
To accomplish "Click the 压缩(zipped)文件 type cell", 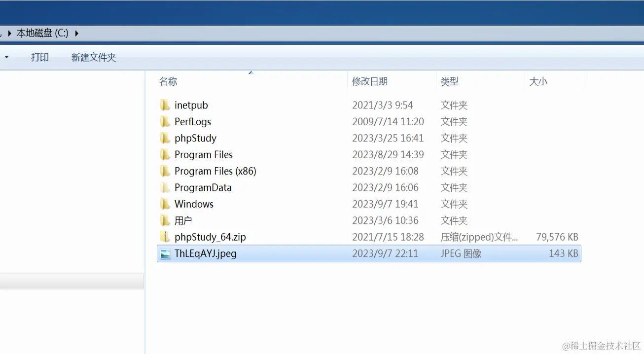I will click(479, 237).
